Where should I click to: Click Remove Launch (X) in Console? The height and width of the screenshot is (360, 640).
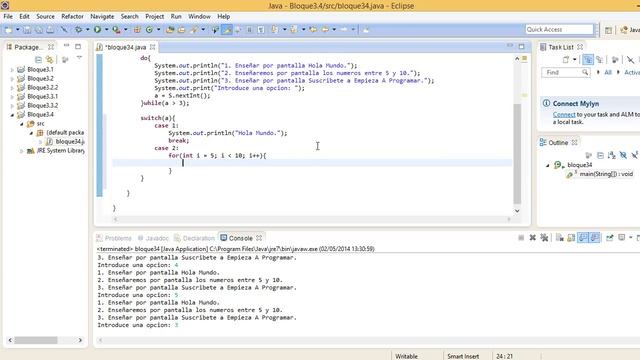click(532, 238)
